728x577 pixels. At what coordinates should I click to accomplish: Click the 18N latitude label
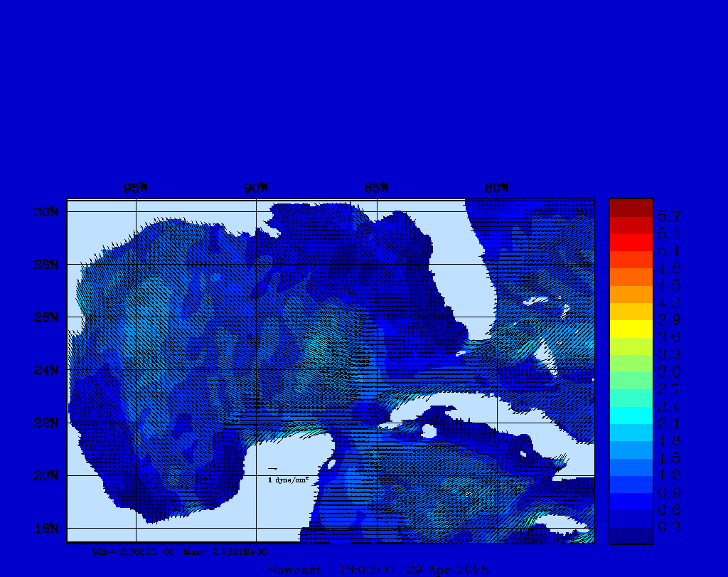click(x=45, y=528)
